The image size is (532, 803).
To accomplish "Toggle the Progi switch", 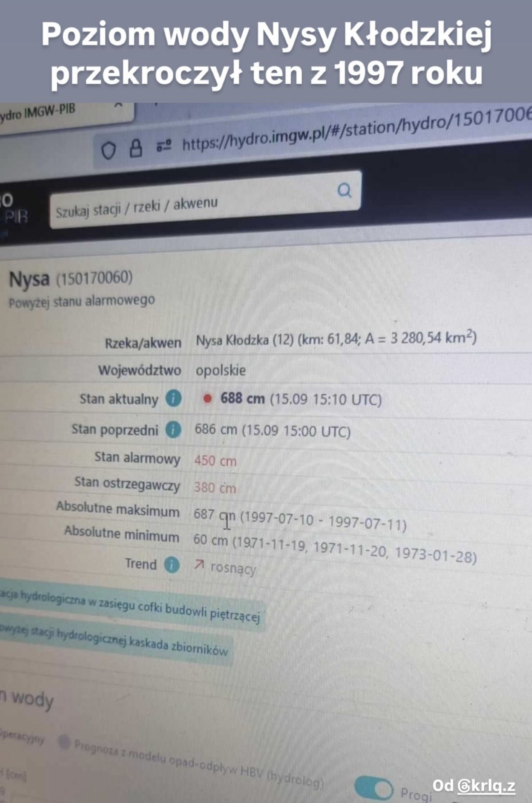I will point(373,787).
